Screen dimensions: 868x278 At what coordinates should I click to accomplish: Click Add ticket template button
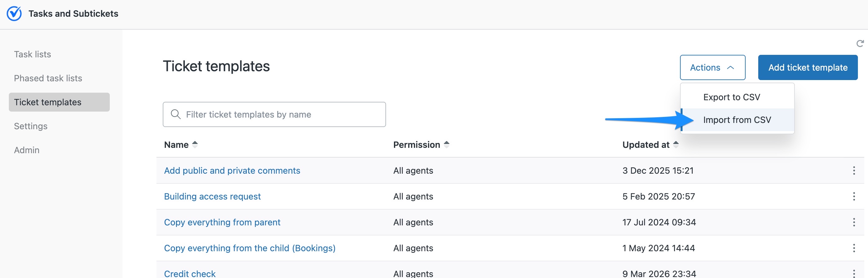808,67
